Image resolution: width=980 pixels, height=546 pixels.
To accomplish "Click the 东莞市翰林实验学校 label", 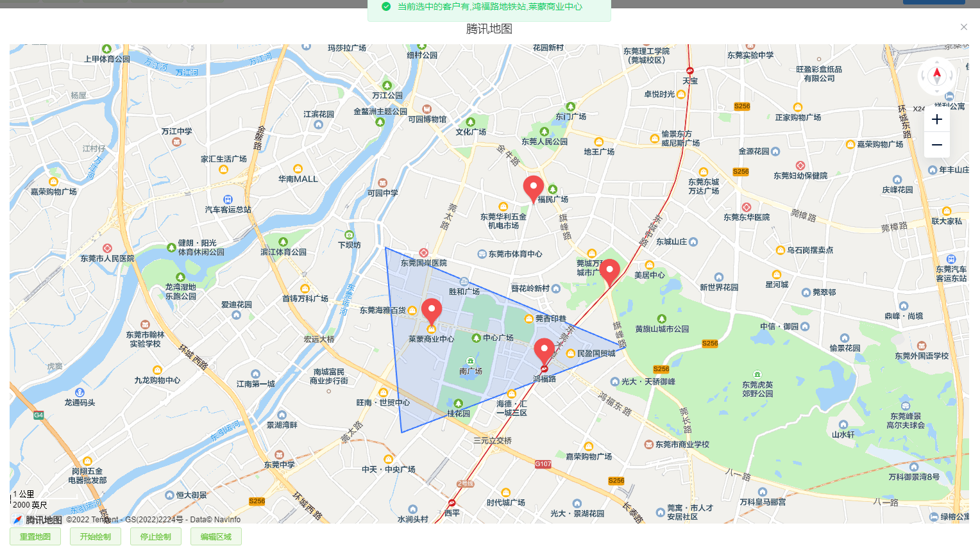I will pos(145,339).
